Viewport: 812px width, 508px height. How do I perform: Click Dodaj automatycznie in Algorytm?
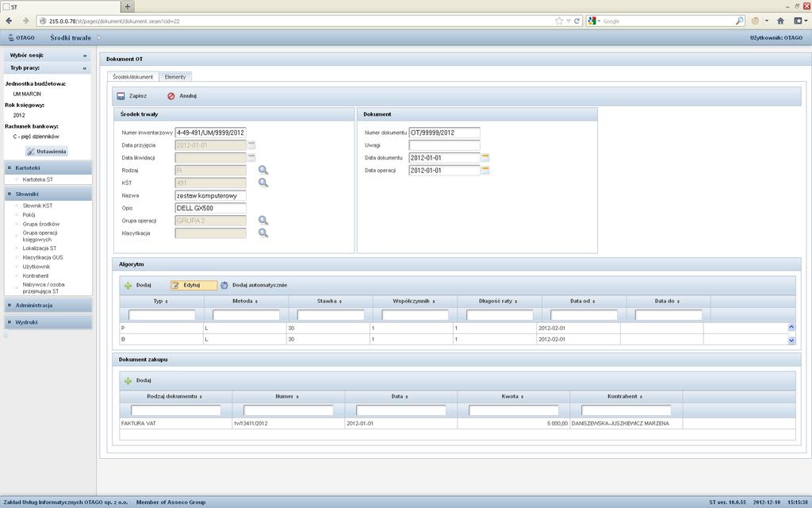(253, 285)
